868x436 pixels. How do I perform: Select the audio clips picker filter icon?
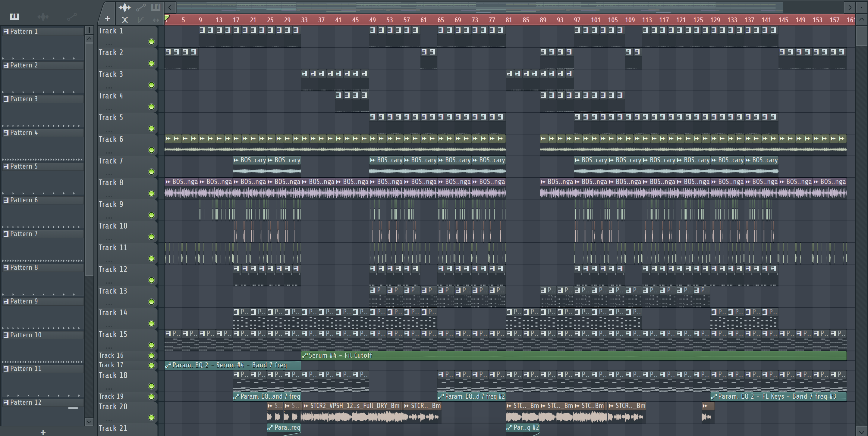43,17
